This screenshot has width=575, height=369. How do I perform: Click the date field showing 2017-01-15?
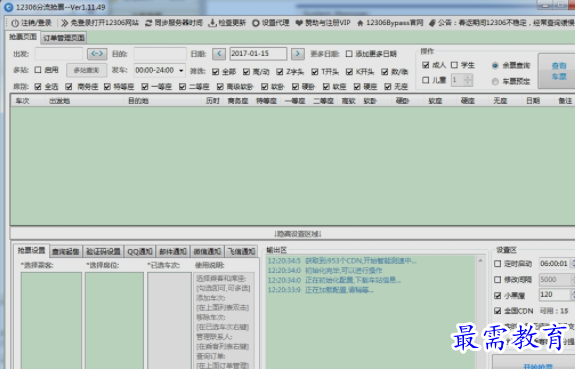(x=258, y=54)
